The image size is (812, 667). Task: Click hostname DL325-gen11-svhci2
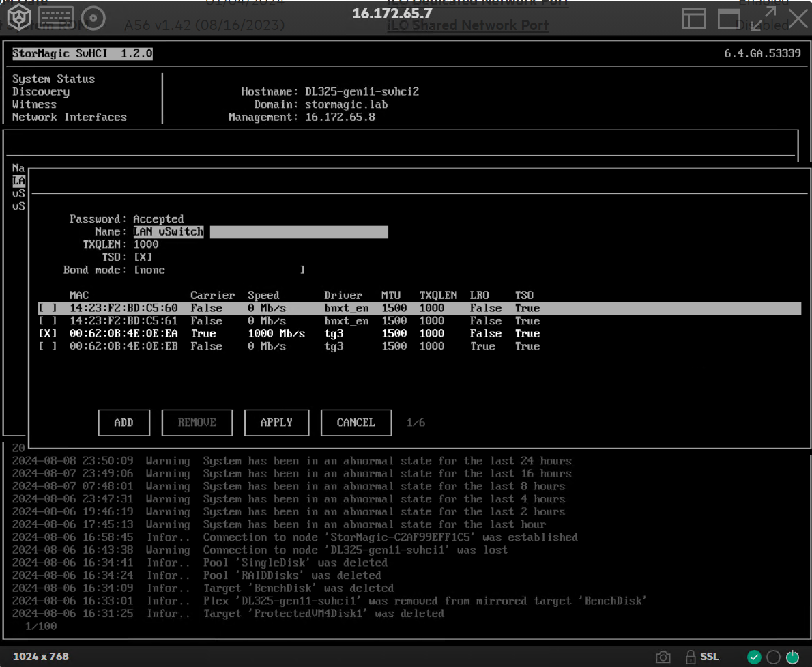point(362,91)
